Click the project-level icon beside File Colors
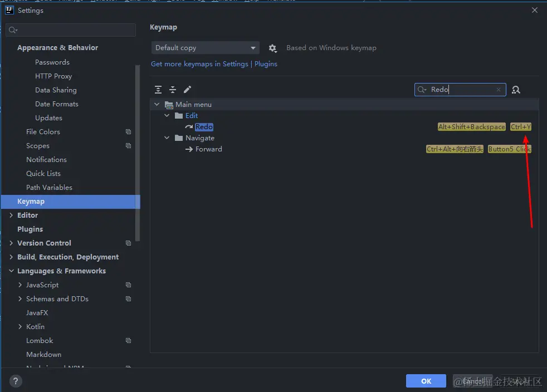 [128, 132]
